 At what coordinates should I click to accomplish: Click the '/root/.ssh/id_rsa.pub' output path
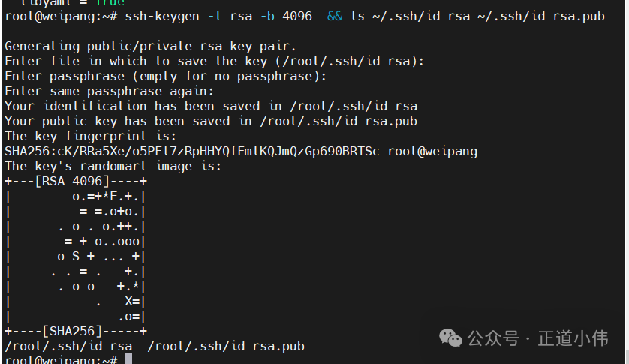[226, 346]
